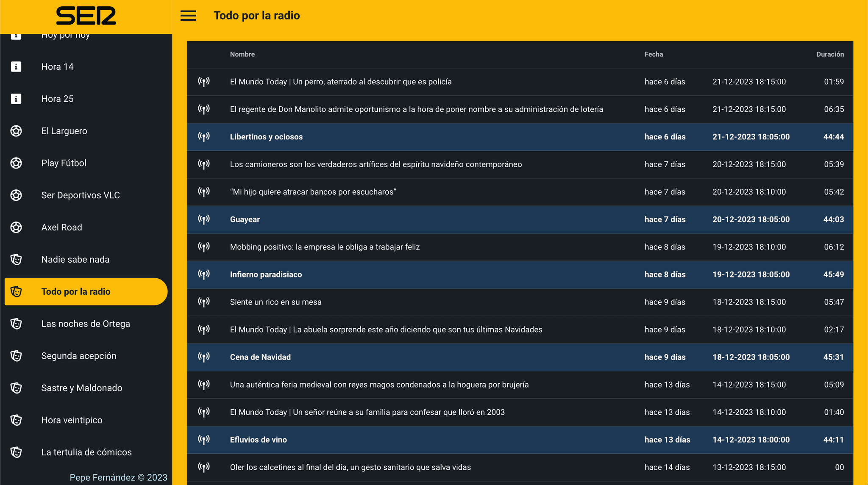Click the podcast antenna icon for Guayear row
Image resolution: width=868 pixels, height=485 pixels.
click(204, 219)
